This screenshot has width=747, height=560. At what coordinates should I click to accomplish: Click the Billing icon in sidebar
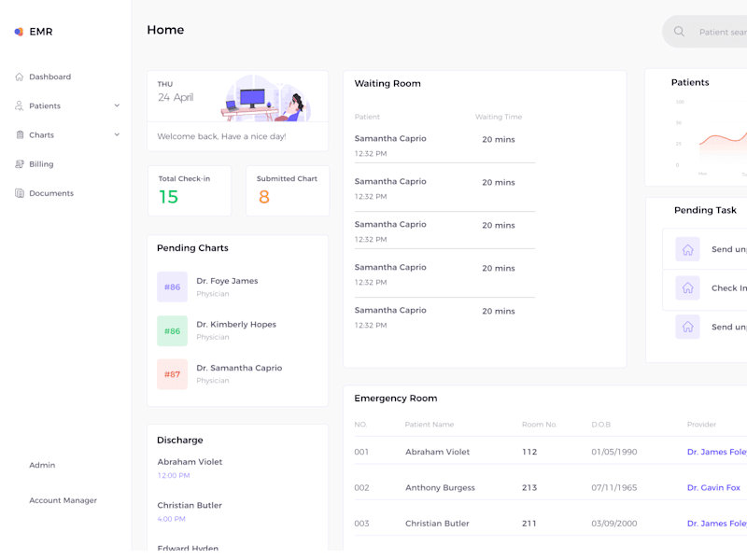(x=20, y=164)
